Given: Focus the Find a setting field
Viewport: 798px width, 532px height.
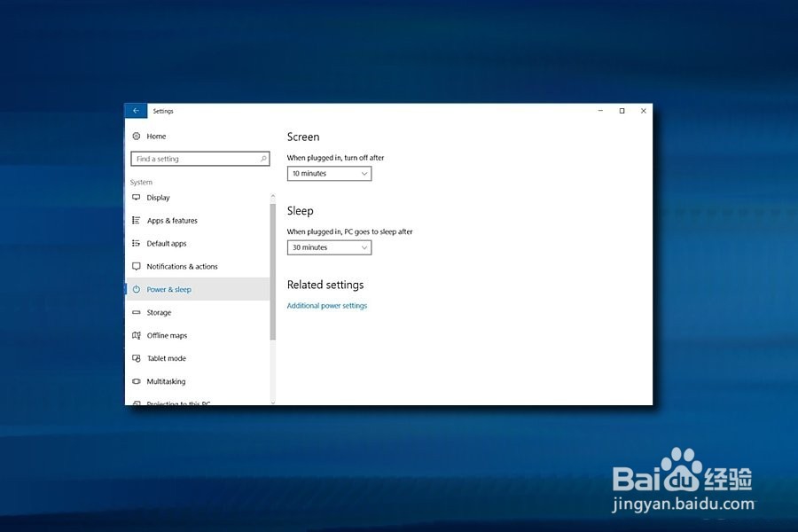Looking at the screenshot, I should pyautogui.click(x=200, y=159).
